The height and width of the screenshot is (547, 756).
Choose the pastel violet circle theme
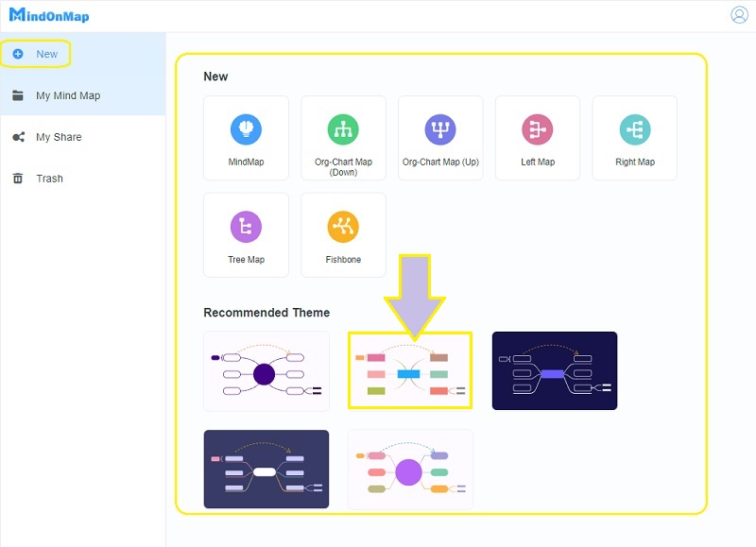point(410,470)
